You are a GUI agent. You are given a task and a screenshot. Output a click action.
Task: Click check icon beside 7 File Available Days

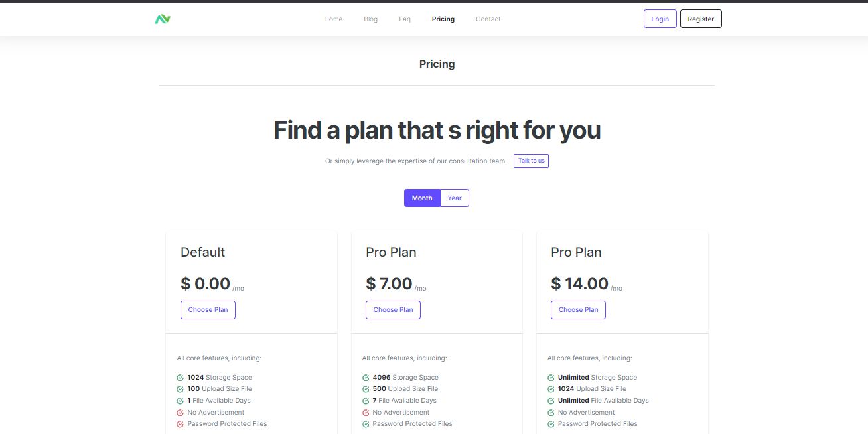pyautogui.click(x=366, y=401)
